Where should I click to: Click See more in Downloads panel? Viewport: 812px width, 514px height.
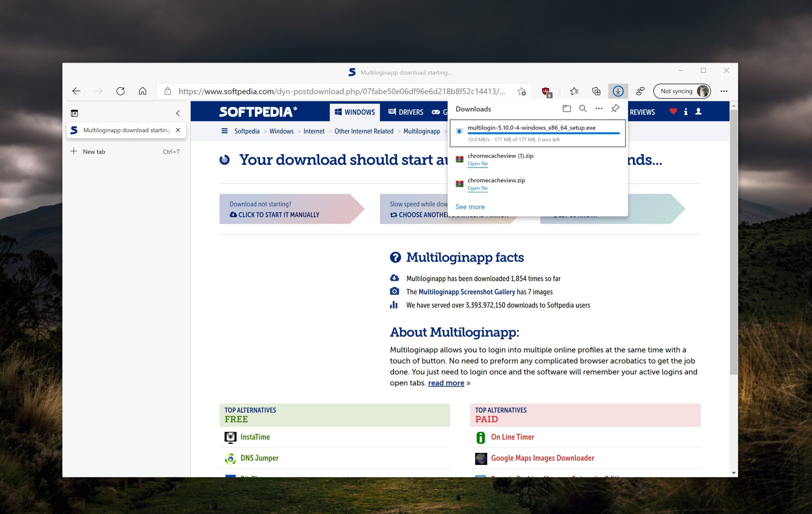[x=470, y=207]
